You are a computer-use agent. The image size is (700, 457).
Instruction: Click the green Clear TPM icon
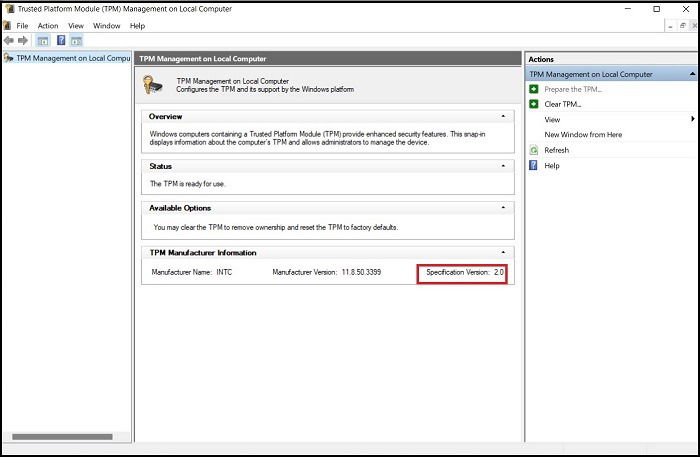click(x=533, y=104)
